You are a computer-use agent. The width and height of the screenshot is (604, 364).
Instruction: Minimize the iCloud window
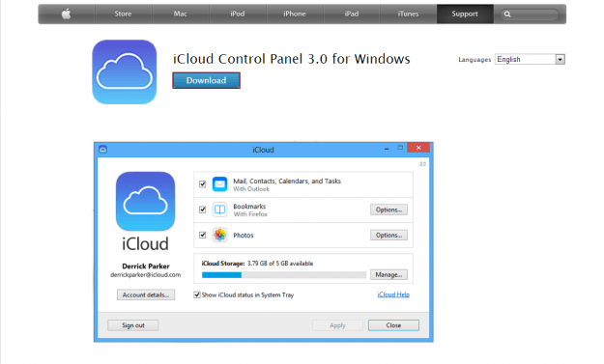pos(387,149)
